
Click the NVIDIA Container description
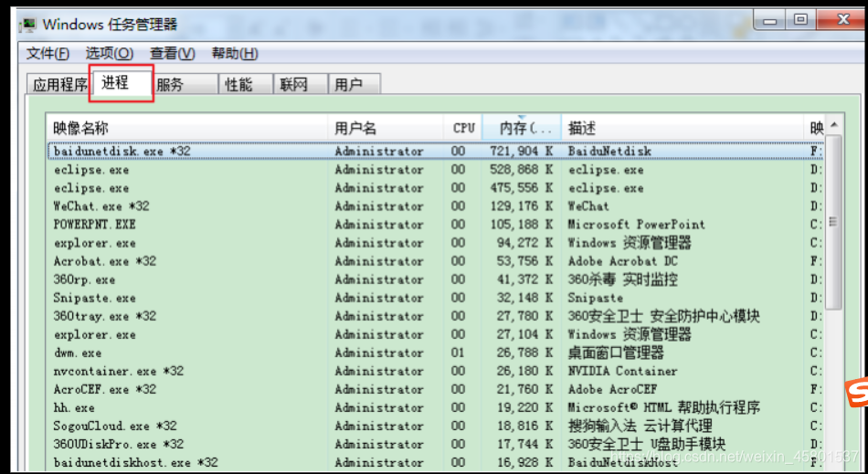623,371
